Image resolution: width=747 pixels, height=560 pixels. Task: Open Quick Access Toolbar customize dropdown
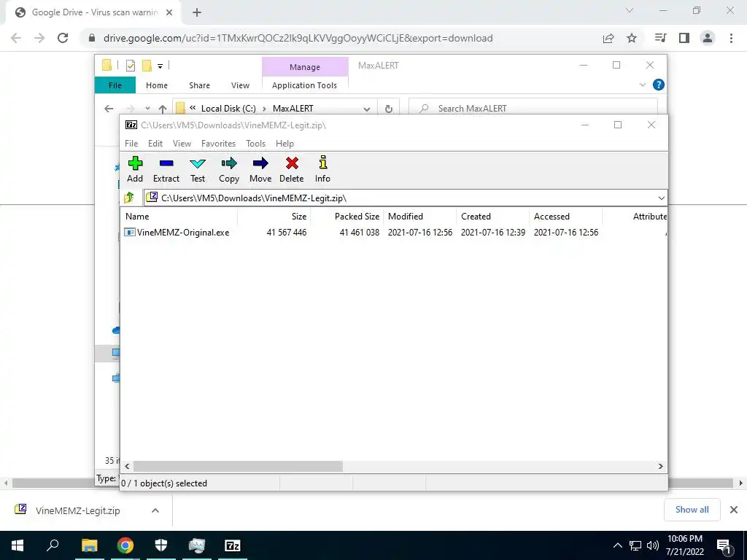click(160, 66)
